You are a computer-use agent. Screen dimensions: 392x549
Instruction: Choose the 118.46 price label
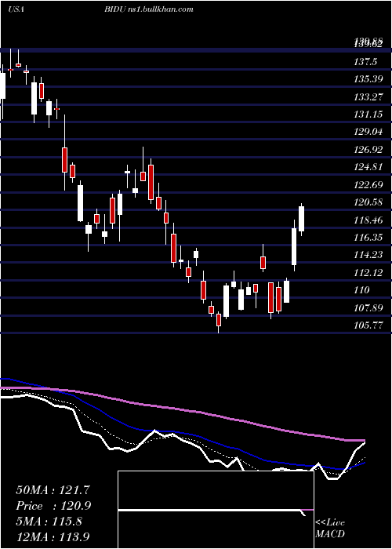click(x=368, y=220)
